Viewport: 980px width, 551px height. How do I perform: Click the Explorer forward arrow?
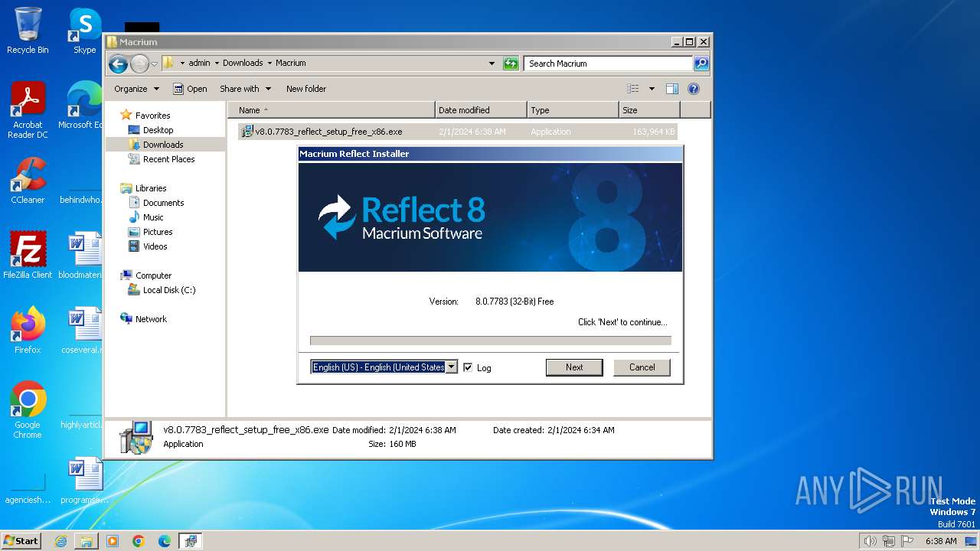coord(139,64)
